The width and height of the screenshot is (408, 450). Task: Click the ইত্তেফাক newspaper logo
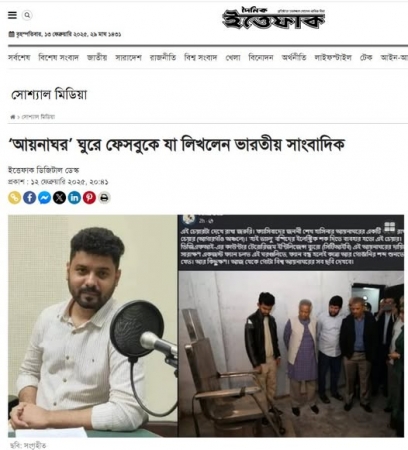(x=273, y=18)
